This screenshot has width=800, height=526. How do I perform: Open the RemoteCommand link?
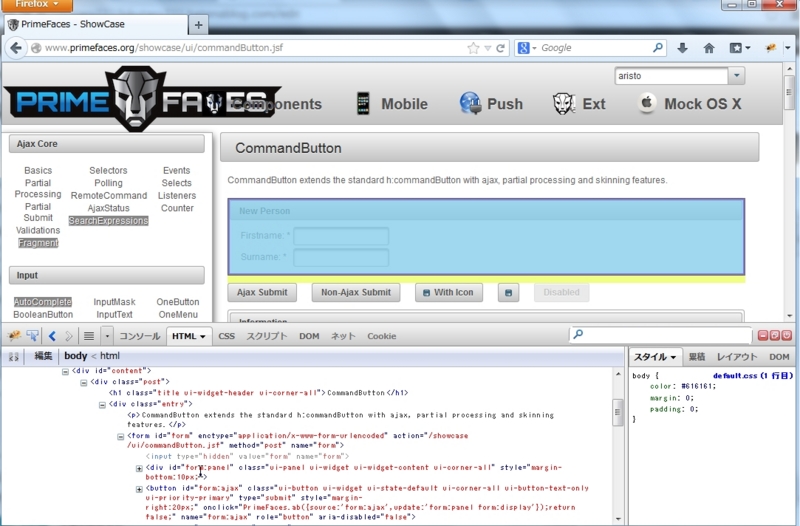click(x=109, y=196)
